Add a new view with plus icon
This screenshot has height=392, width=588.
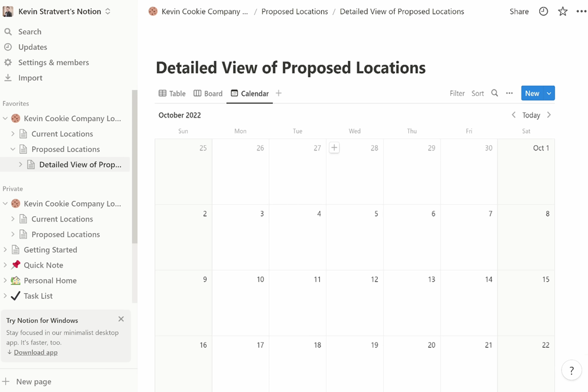coord(278,93)
